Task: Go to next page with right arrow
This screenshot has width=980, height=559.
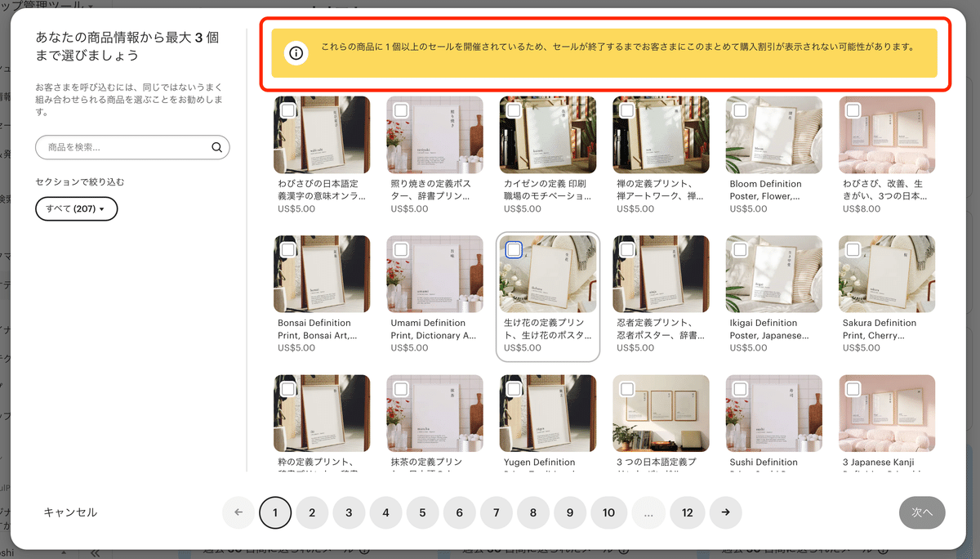Action: 726,512
